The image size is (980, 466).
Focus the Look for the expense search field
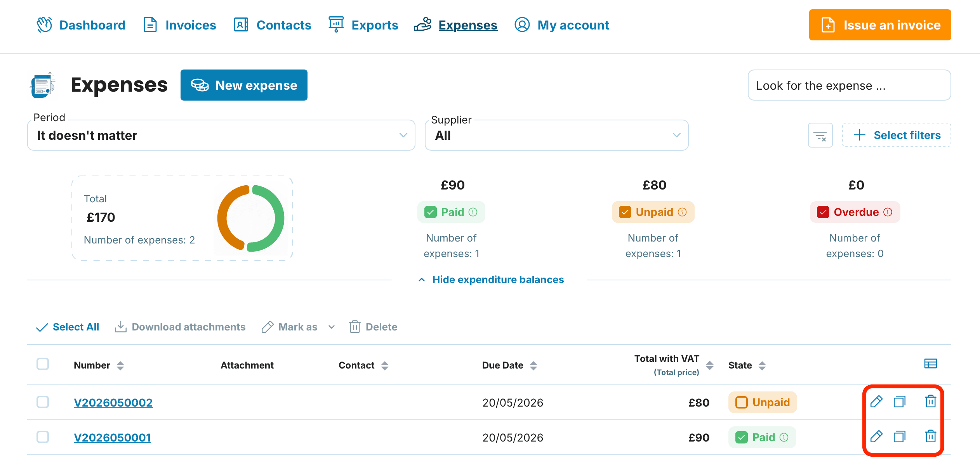[x=850, y=85]
